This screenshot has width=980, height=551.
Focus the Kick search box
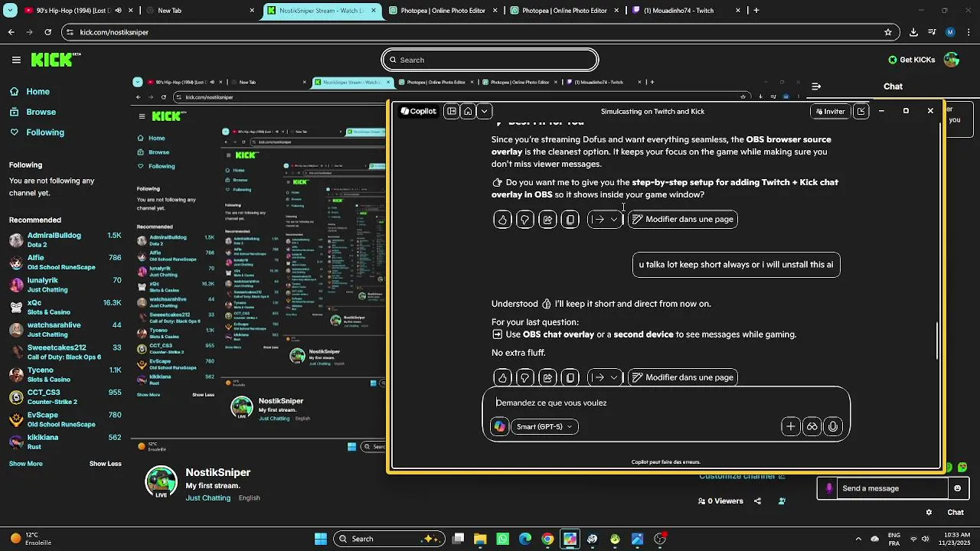point(490,60)
